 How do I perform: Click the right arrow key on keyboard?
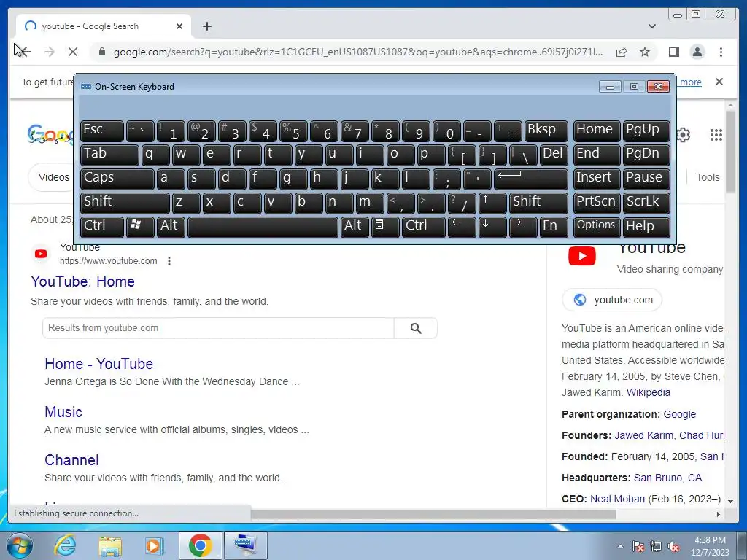coord(523,226)
